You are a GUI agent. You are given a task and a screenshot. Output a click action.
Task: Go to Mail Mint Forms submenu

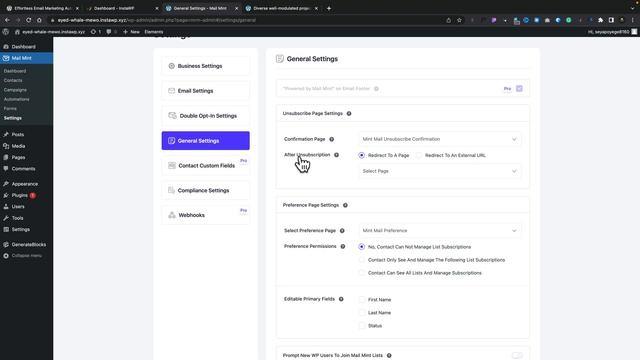pyautogui.click(x=10, y=109)
